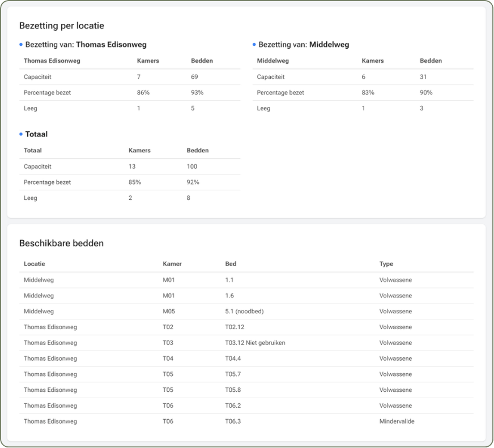The width and height of the screenshot is (494, 448).
Task: Click the T04.4 bed cell
Action: 233,359
